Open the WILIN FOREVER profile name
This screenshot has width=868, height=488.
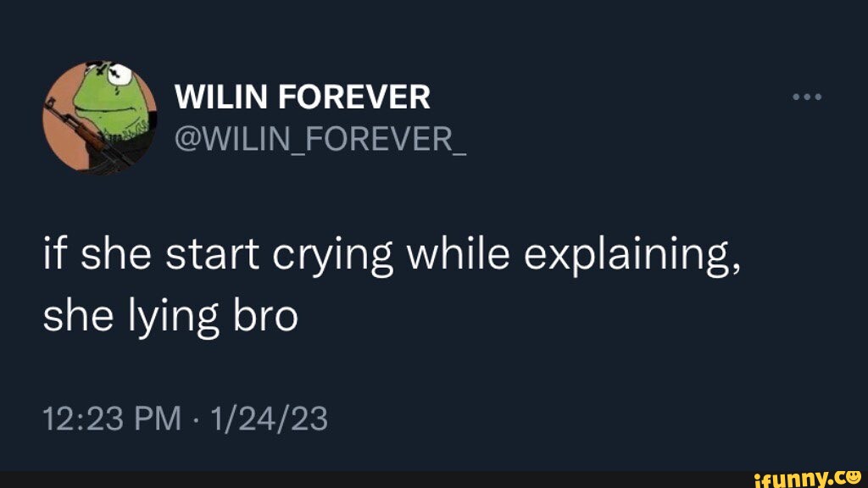pyautogui.click(x=303, y=96)
